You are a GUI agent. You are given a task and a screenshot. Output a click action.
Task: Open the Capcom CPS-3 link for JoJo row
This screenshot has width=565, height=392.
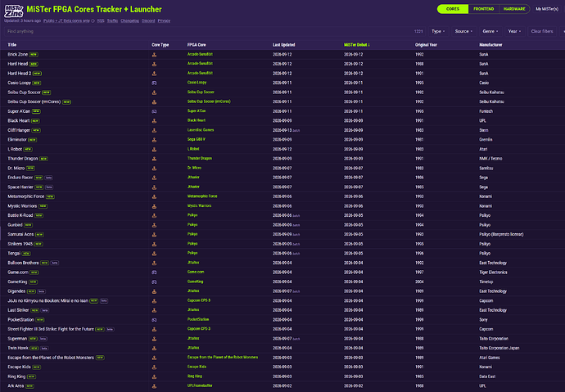(x=198, y=300)
